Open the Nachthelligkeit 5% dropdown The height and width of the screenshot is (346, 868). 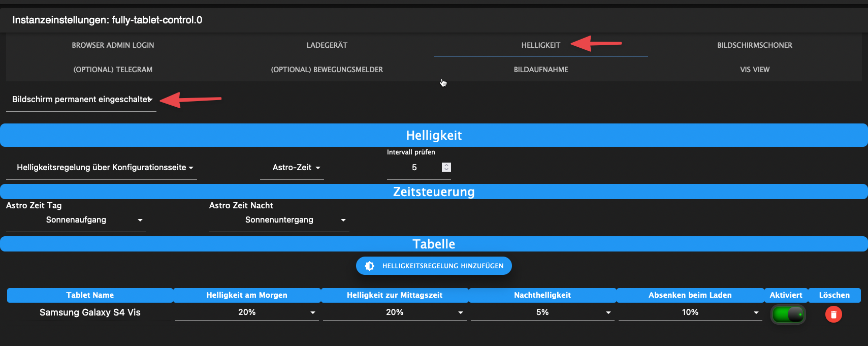pos(542,312)
